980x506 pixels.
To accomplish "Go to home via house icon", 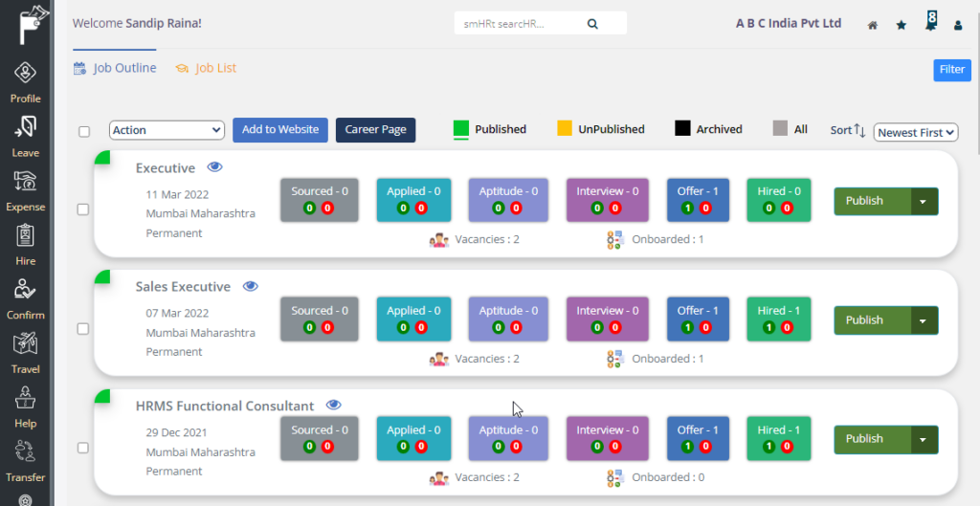I will click(x=873, y=25).
